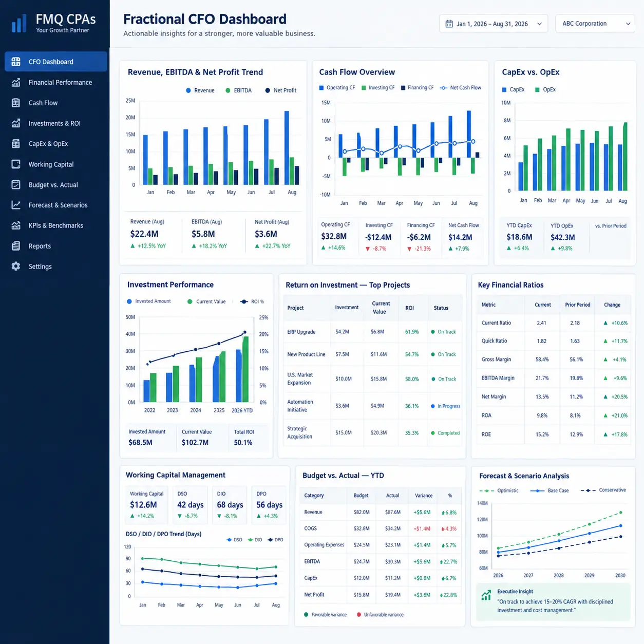
Task: Click the calendar icon in date range
Action: [x=449, y=24]
